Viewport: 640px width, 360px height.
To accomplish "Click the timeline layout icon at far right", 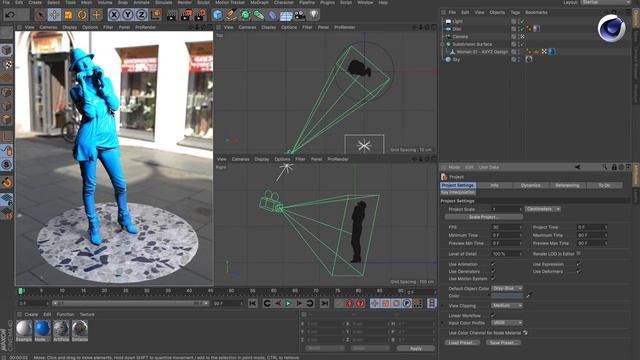I will [431, 303].
